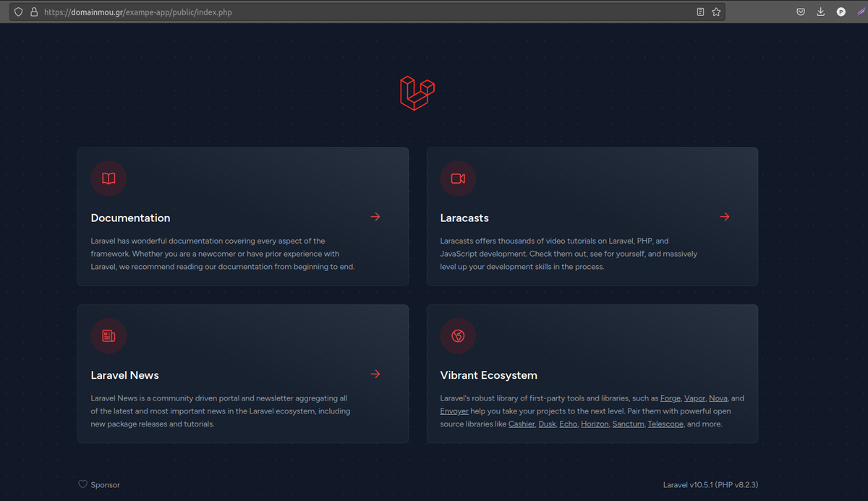Open the Laravel News heading link
Image resolution: width=868 pixels, height=501 pixels.
124,375
